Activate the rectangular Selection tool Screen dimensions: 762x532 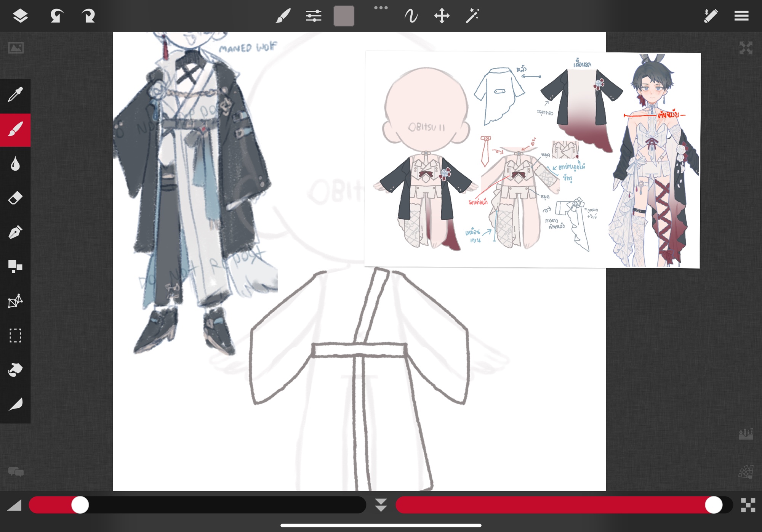[15, 336]
